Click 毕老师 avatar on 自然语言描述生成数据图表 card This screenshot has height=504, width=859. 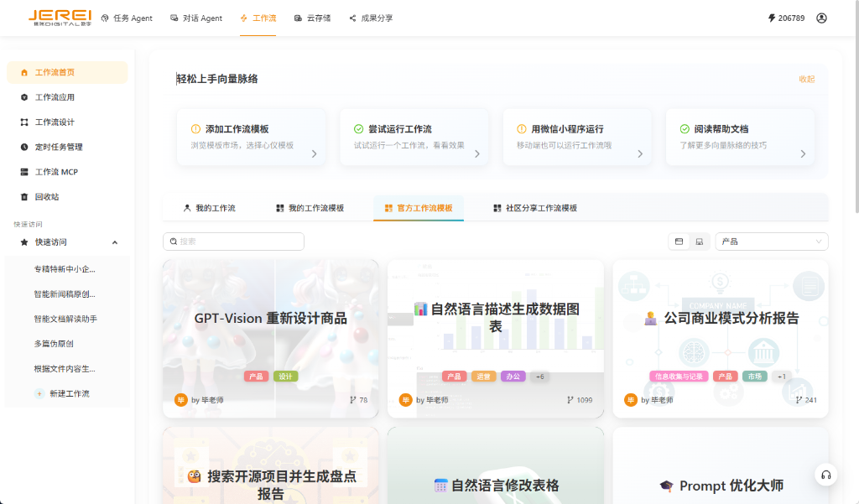(x=405, y=400)
